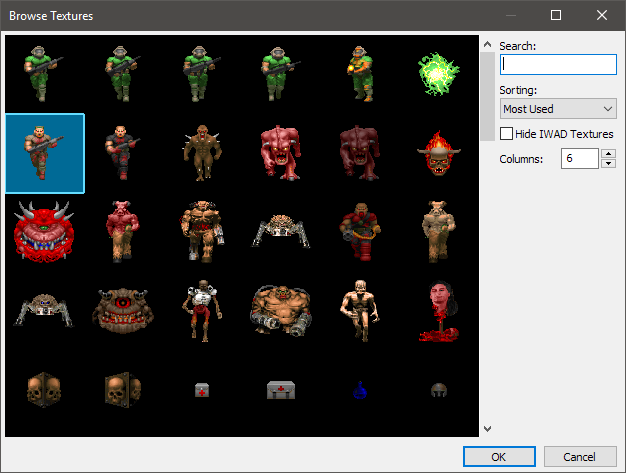
Task: Pick the flaming Lost Soul skull texture
Action: (435, 152)
